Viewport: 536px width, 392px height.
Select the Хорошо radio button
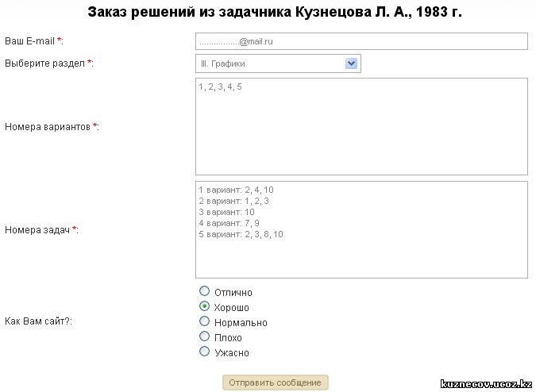pyautogui.click(x=204, y=306)
